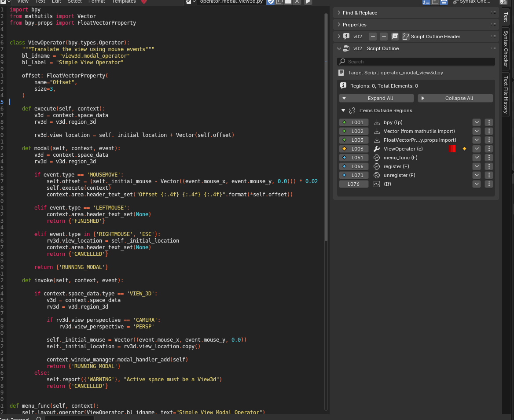Click the graph icon for the (If) row

point(377,184)
